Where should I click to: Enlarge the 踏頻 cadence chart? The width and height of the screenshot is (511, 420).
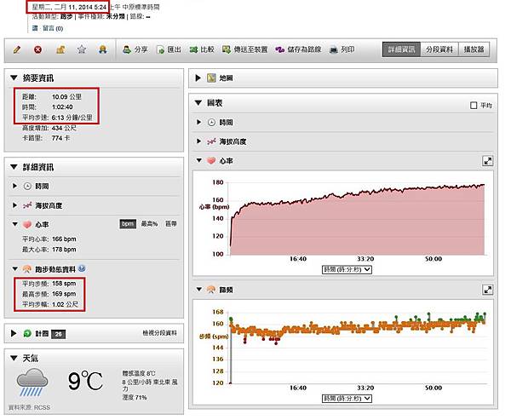pos(487,290)
